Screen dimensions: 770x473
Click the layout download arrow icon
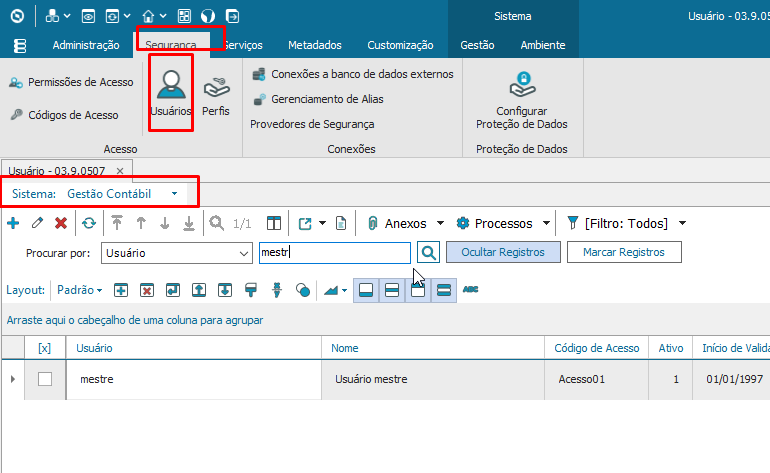225,290
